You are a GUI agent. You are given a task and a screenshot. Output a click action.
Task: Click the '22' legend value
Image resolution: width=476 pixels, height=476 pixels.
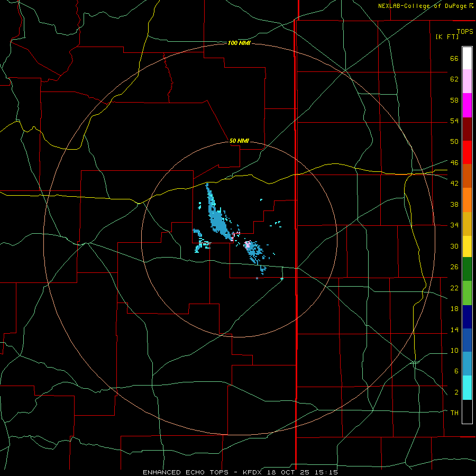click(454, 288)
